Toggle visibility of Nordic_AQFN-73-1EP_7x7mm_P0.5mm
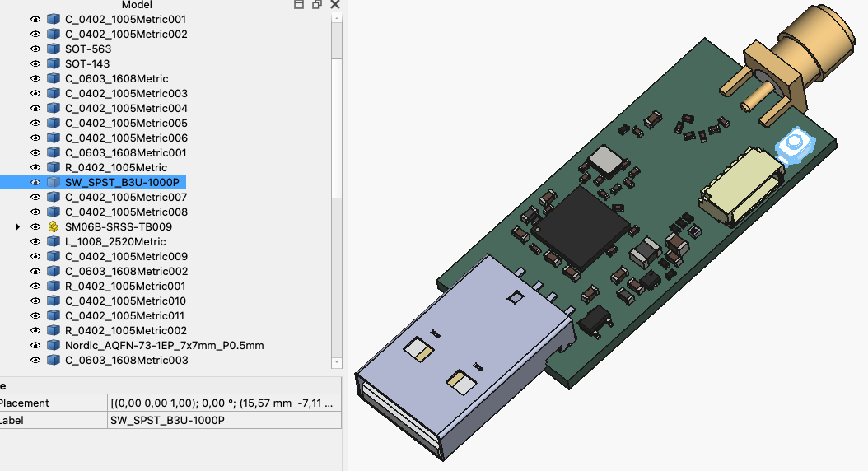This screenshot has height=471, width=868. (35, 345)
